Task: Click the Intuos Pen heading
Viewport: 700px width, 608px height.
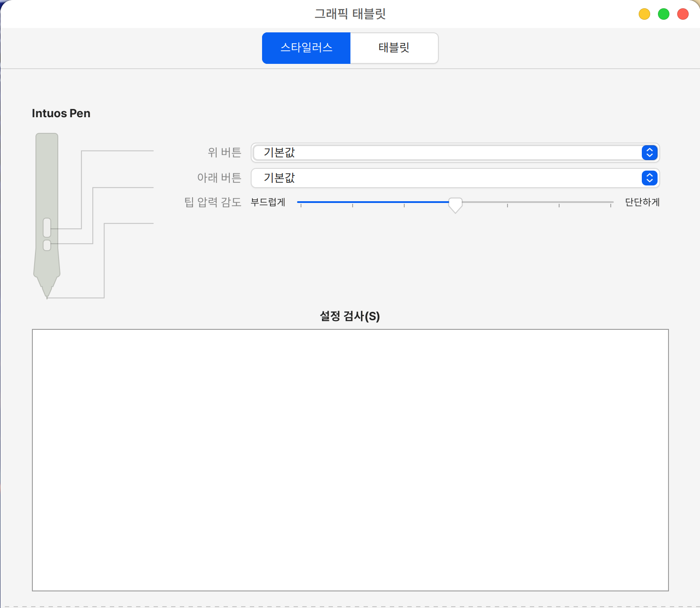Action: pyautogui.click(x=61, y=113)
